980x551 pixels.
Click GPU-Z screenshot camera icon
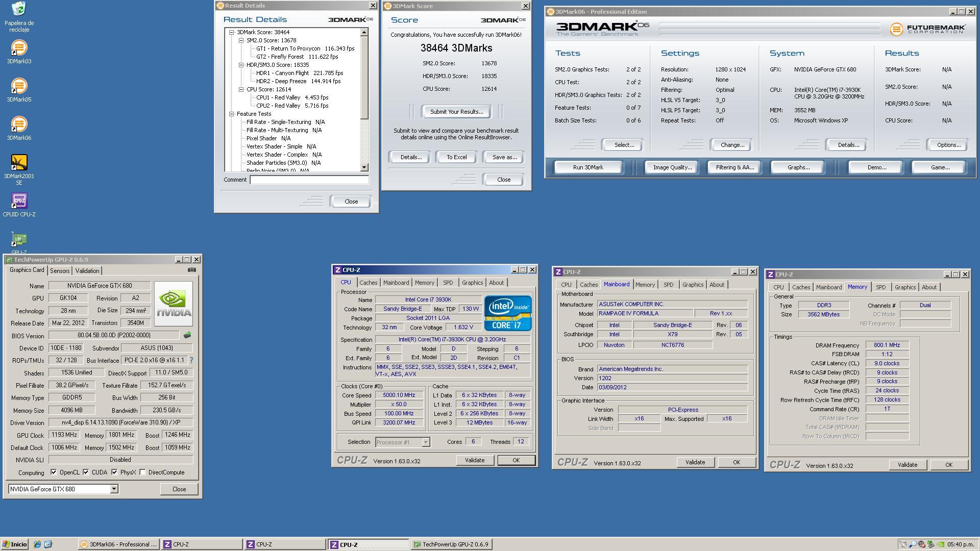(192, 270)
